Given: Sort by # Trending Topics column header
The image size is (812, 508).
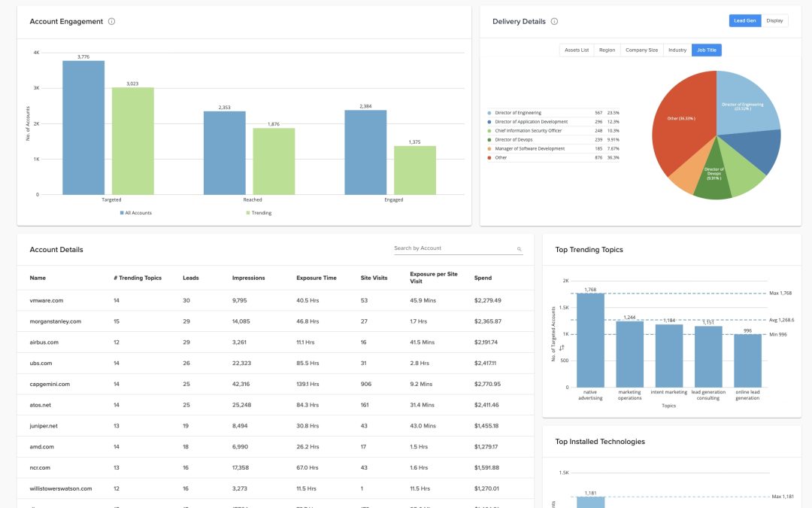Looking at the screenshot, I should 138,278.
